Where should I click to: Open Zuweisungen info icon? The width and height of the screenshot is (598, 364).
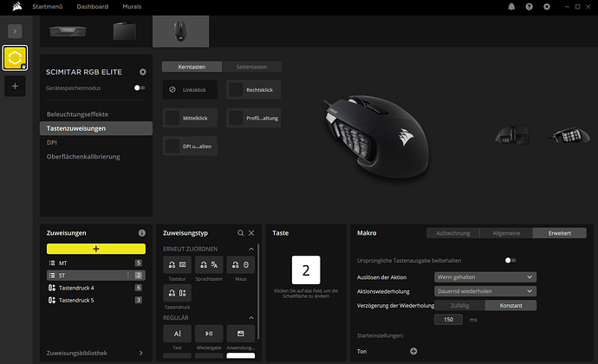coord(142,233)
